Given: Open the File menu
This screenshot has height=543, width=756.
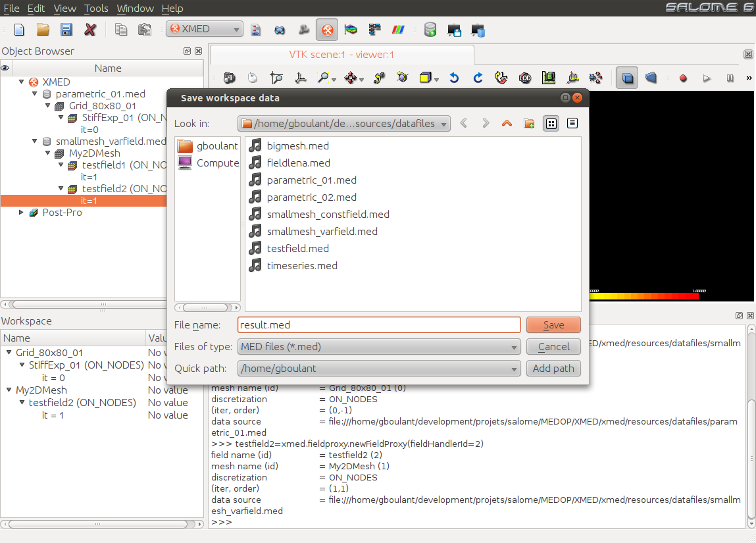Looking at the screenshot, I should click(x=12, y=8).
